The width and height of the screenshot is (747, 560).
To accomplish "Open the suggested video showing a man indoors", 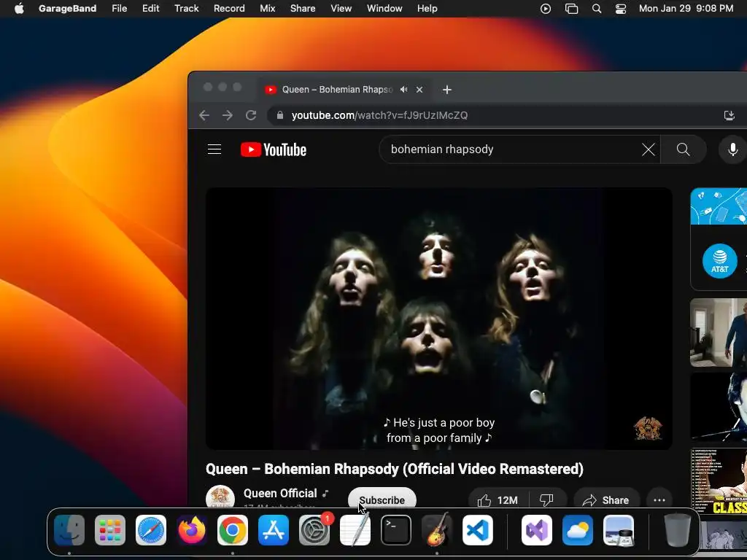I will coord(719,332).
